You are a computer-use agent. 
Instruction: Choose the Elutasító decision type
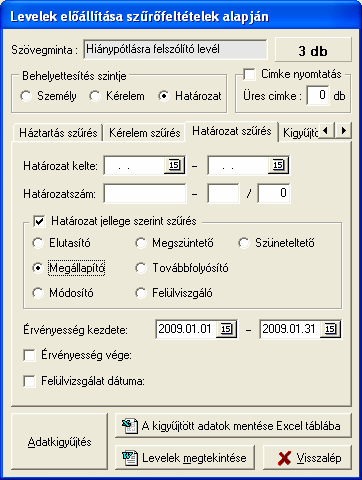click(x=38, y=243)
